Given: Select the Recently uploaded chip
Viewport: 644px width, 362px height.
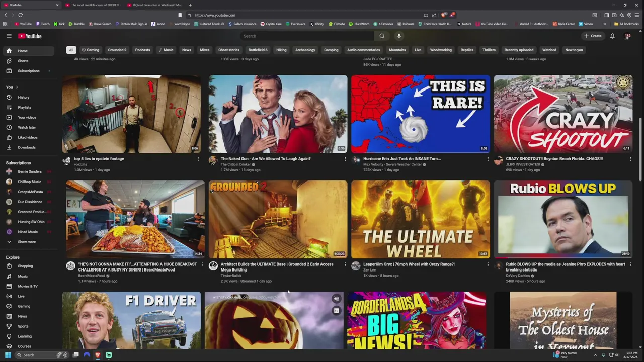Looking at the screenshot, I should pos(519,50).
